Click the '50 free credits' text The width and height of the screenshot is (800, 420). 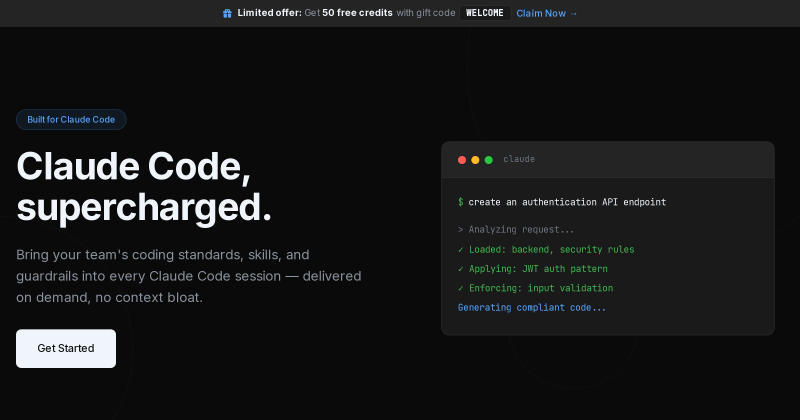(357, 13)
